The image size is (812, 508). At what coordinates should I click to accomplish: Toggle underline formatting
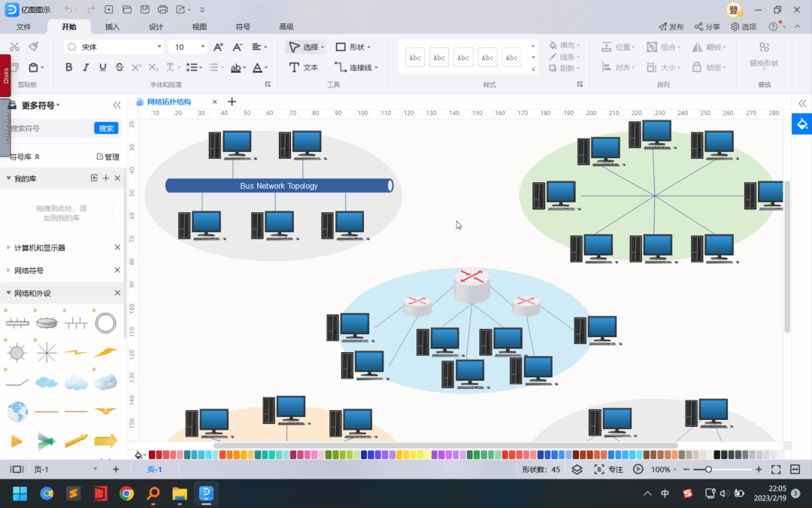click(x=102, y=68)
